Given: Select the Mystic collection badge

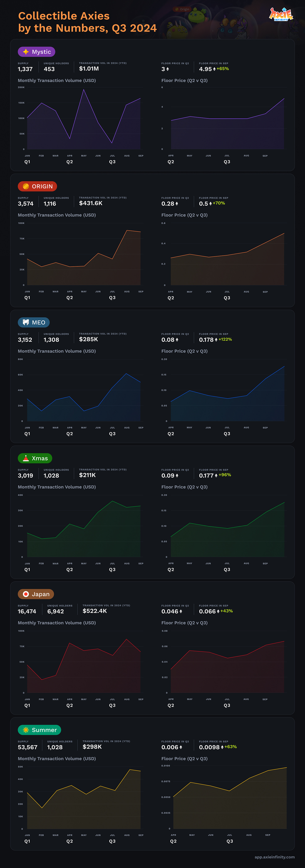Looking at the screenshot, I should [x=36, y=51].
